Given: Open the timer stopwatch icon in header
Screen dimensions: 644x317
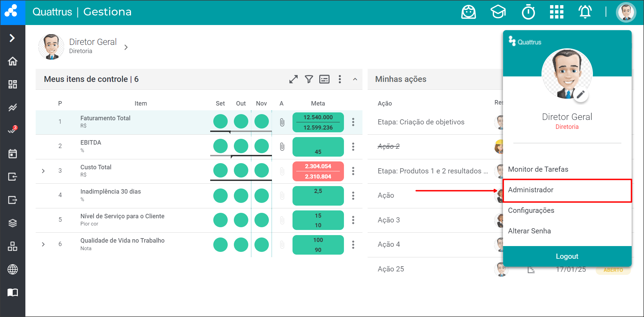Looking at the screenshot, I should [528, 12].
